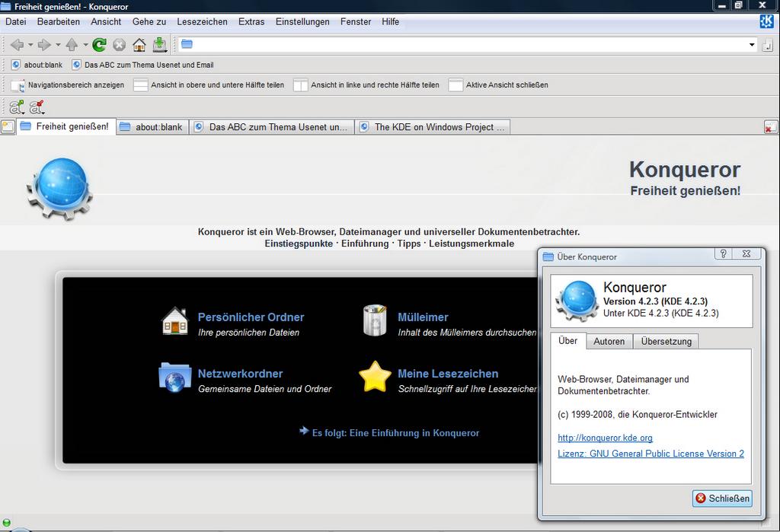Open the Lesezeichen menu

point(202,21)
